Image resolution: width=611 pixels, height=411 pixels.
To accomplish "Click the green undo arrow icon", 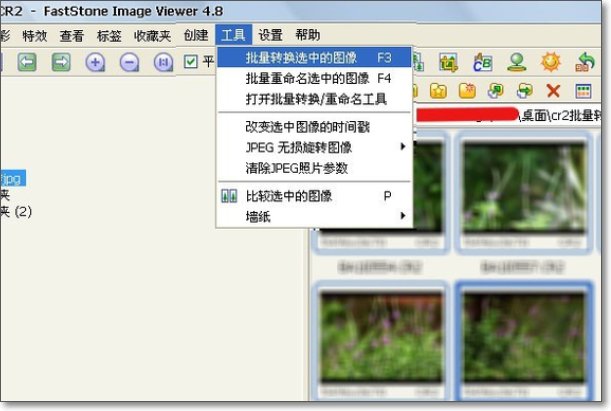I will [x=585, y=62].
